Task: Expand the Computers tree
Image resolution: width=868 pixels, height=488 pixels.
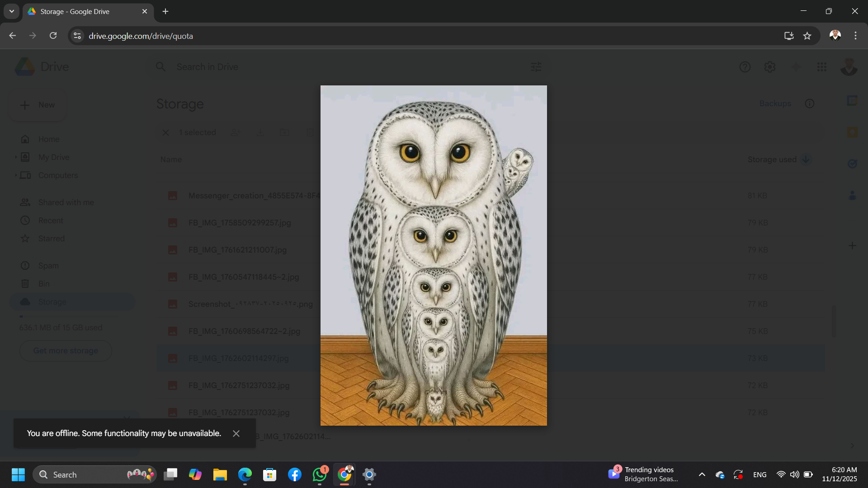Action: [16, 175]
